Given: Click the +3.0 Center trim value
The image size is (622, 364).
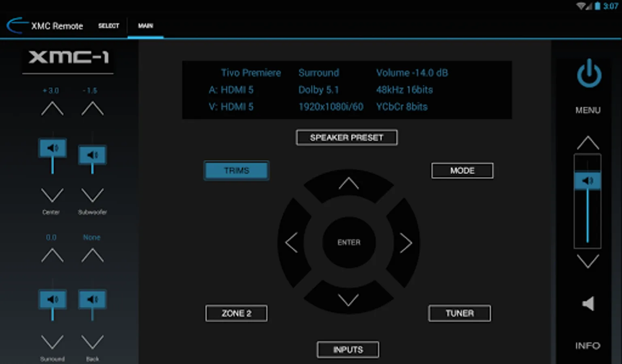Looking at the screenshot, I should coord(51,91).
